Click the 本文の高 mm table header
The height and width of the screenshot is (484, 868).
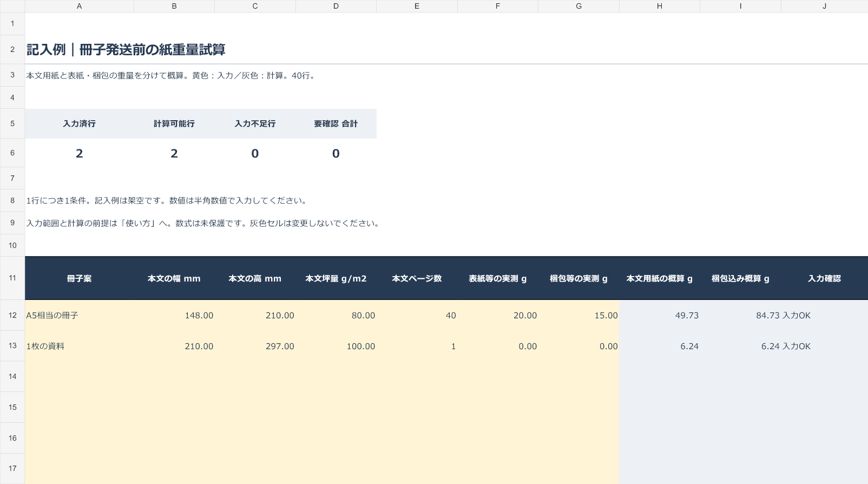pos(255,278)
